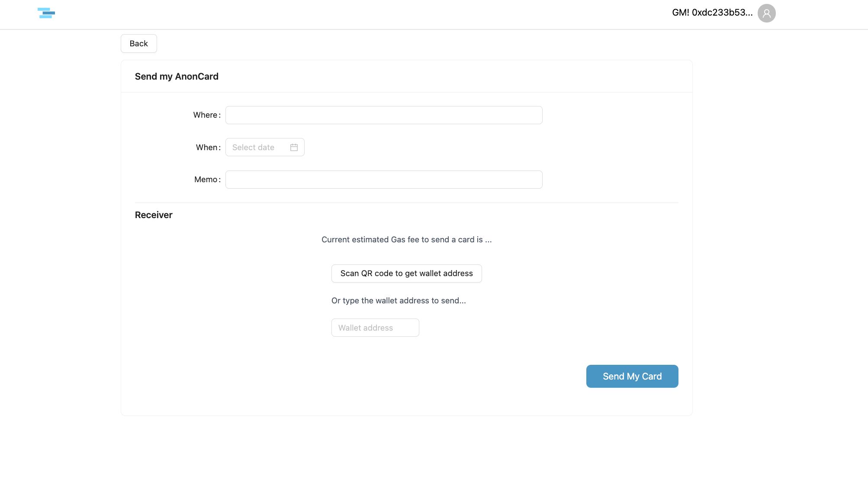Image resolution: width=868 pixels, height=502 pixels.
Task: Submit with Send My Card button
Action: pyautogui.click(x=632, y=376)
